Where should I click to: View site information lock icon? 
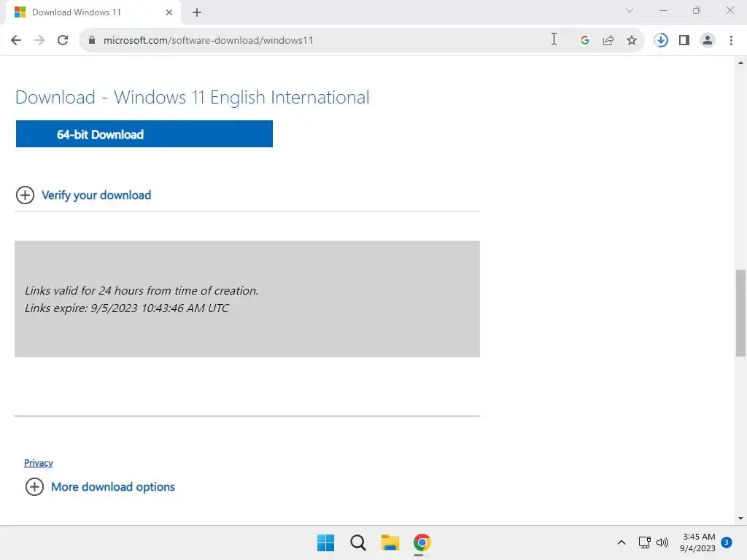[x=92, y=40]
